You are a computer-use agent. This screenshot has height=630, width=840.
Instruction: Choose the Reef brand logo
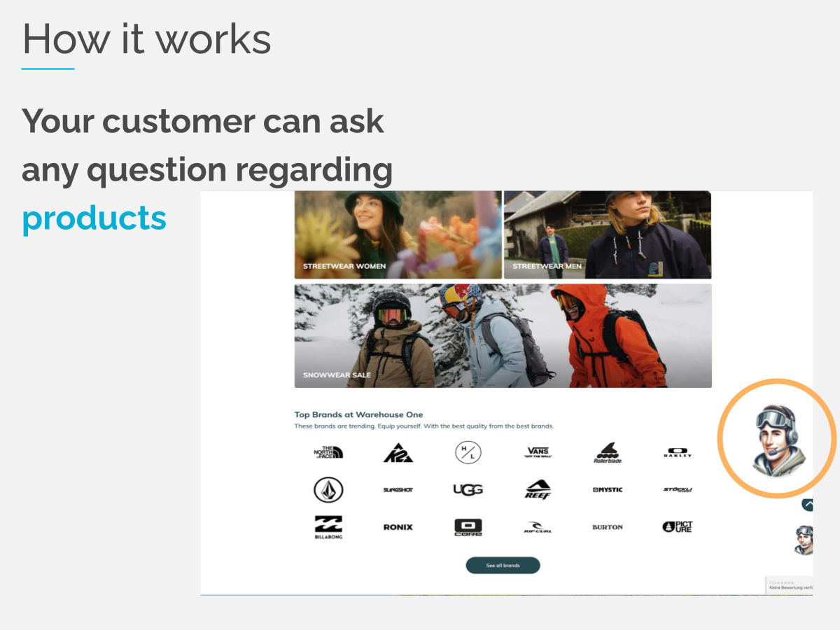[538, 489]
